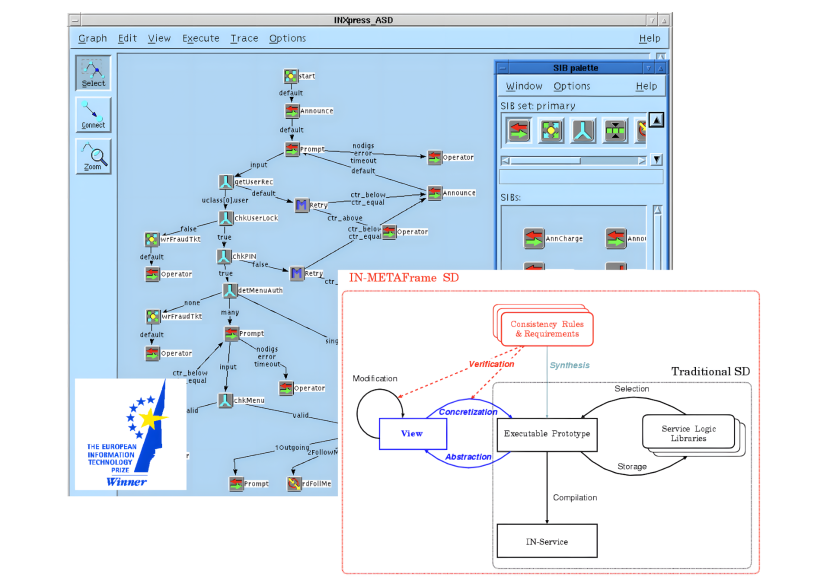The width and height of the screenshot is (830, 587).
Task: Select the Announce node fed by ctr_below ctr_equal
Action: (x=435, y=193)
